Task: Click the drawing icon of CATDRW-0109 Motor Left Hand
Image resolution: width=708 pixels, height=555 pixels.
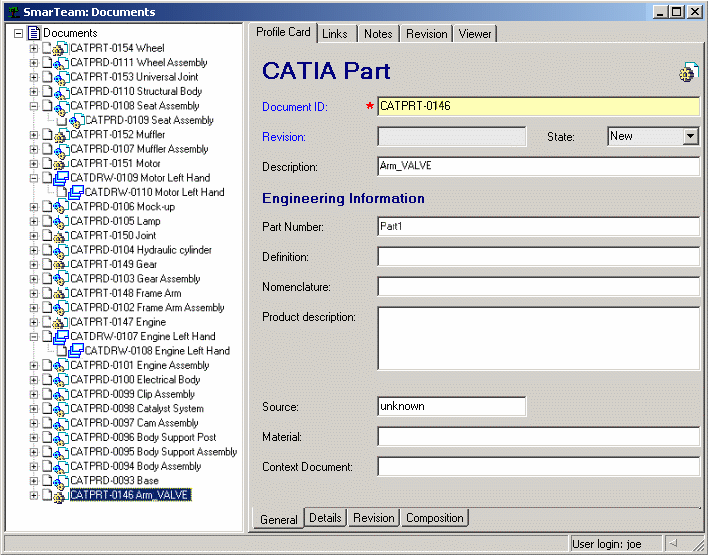Action: 59,178
